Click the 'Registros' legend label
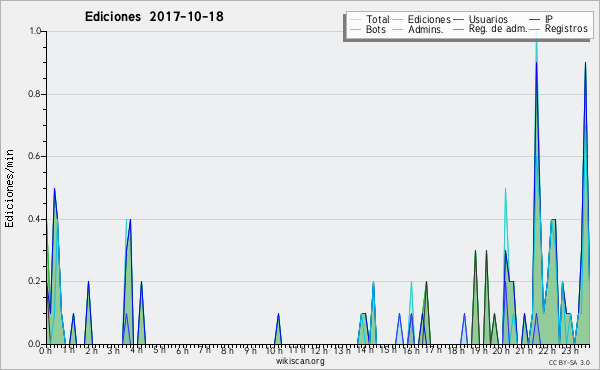 [x=566, y=29]
